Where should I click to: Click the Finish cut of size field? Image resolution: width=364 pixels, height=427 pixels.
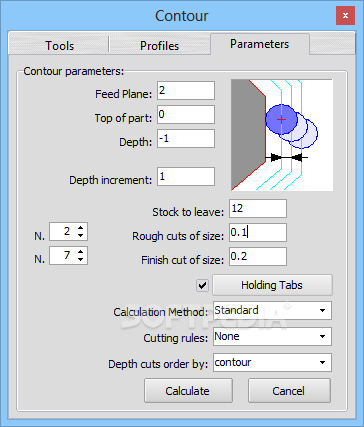click(x=258, y=257)
